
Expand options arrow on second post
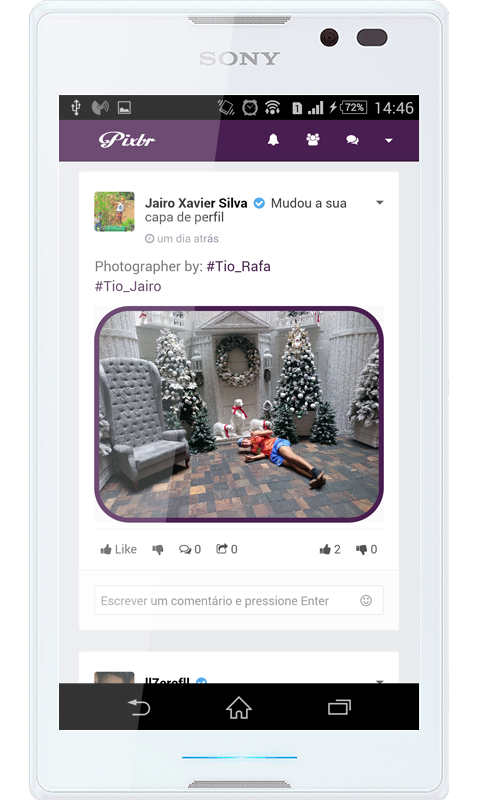click(x=379, y=681)
